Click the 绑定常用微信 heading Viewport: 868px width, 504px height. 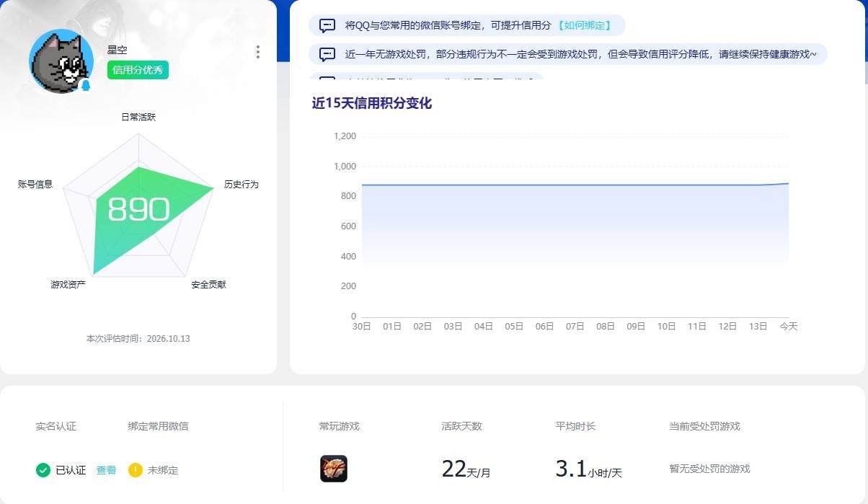(158, 426)
